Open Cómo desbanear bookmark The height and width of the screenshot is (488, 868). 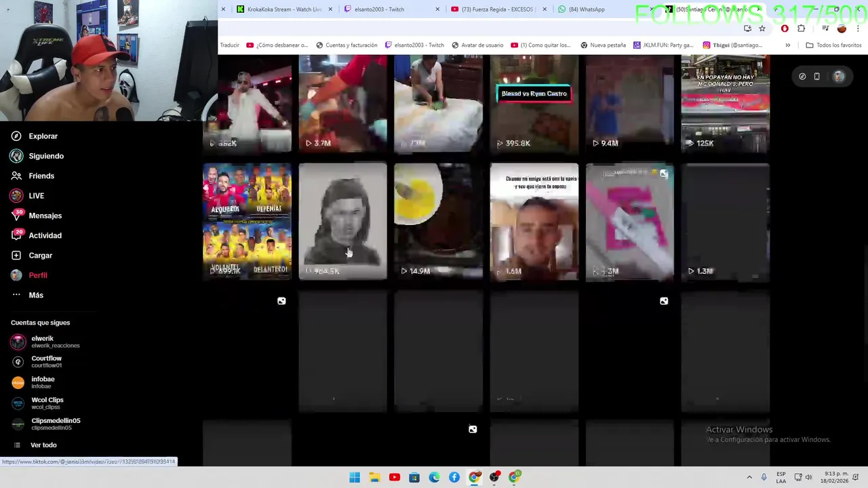tap(277, 45)
